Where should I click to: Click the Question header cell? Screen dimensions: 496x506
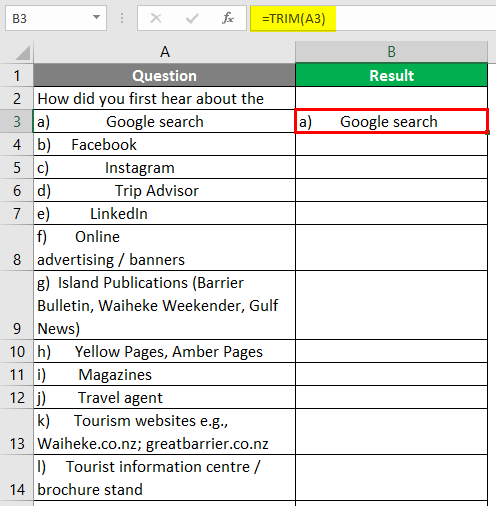click(x=164, y=75)
